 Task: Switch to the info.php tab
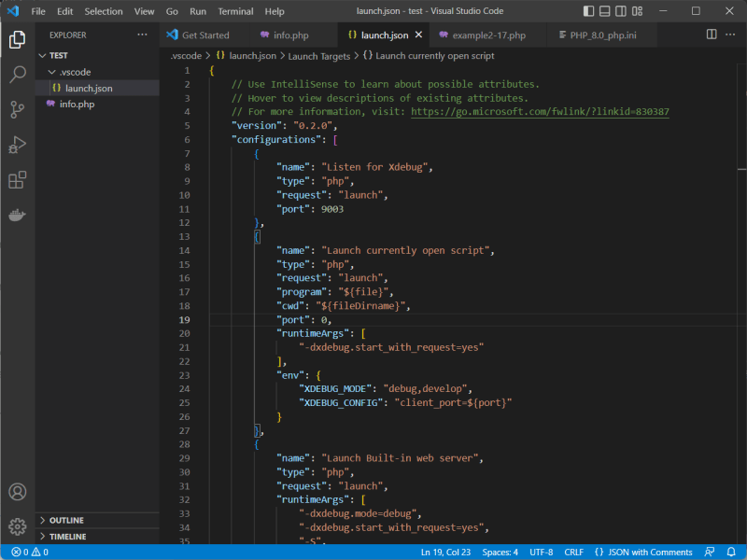[291, 35]
